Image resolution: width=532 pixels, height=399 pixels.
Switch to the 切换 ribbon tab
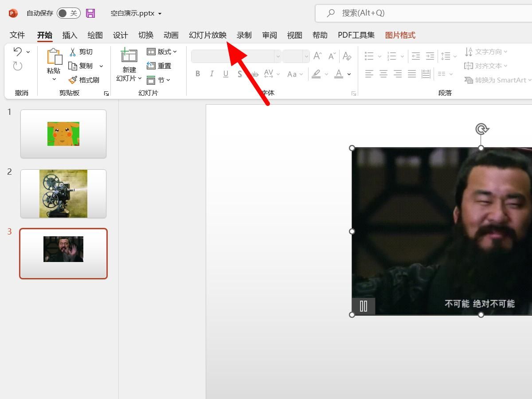pos(145,35)
